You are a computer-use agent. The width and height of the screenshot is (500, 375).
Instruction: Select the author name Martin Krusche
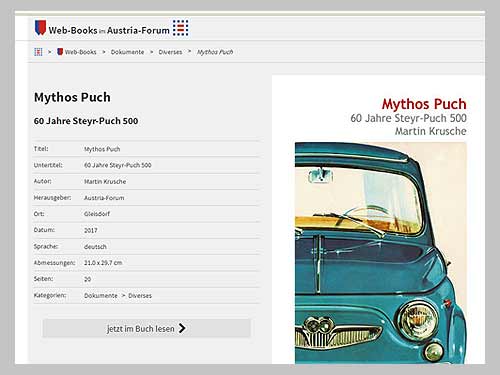coord(105,182)
